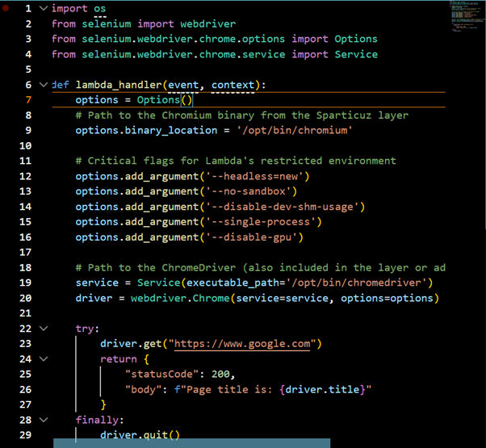Click the 'os' module name on line 1
This screenshot has width=486, height=448.
(99, 8)
